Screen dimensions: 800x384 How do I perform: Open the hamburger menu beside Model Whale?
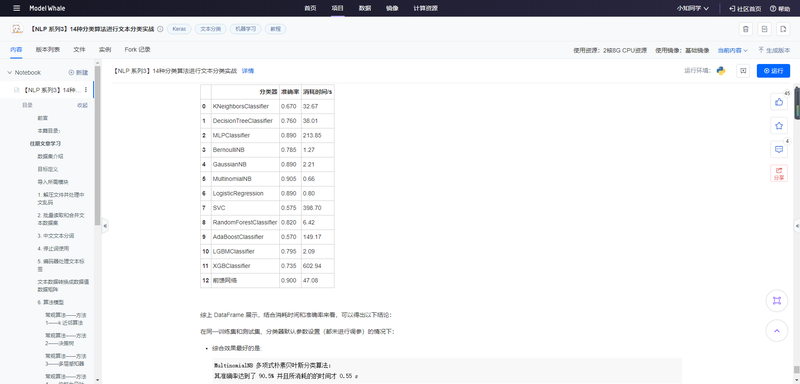[17, 8]
